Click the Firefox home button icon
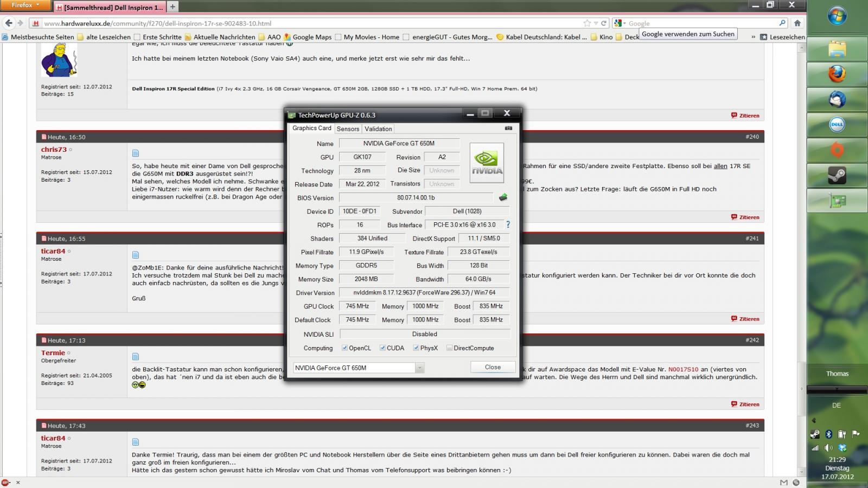This screenshot has width=868, height=488. (x=797, y=23)
